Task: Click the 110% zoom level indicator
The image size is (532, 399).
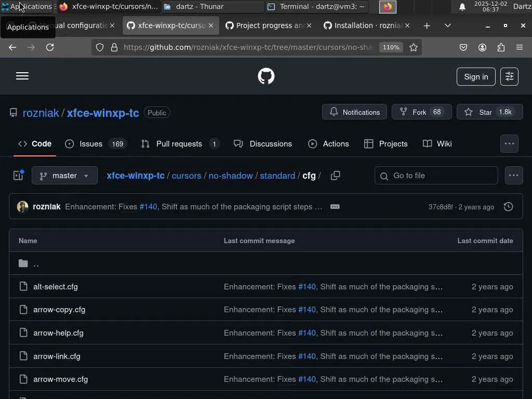Action: (391, 47)
